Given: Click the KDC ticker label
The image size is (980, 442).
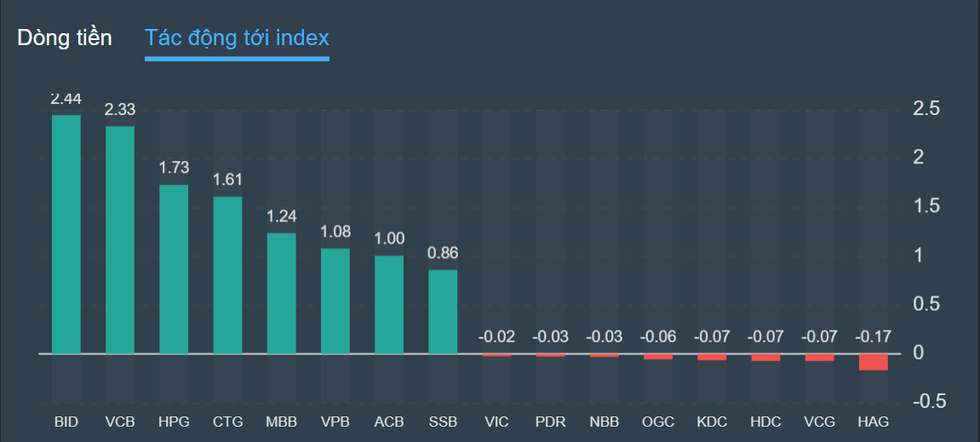Looking at the screenshot, I should tap(712, 422).
